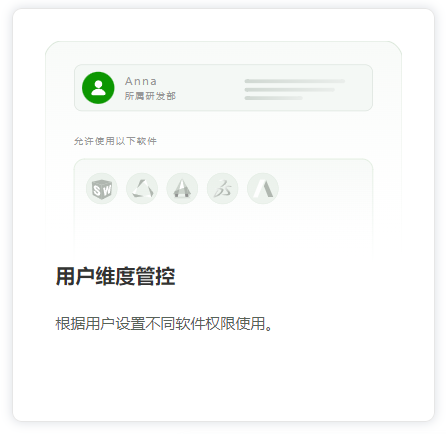The height and width of the screenshot is (434, 446).
Task: Click the shortest placeholder line in user card
Action: tap(274, 98)
